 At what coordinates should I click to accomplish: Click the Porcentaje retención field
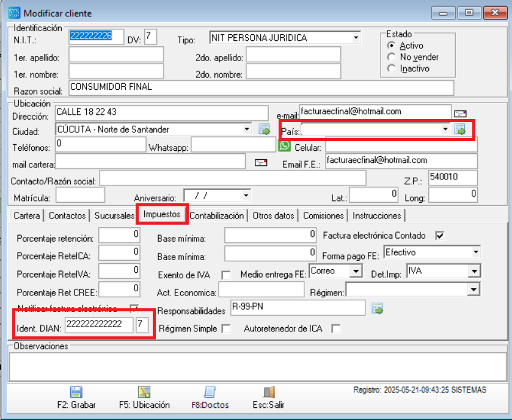click(119, 235)
